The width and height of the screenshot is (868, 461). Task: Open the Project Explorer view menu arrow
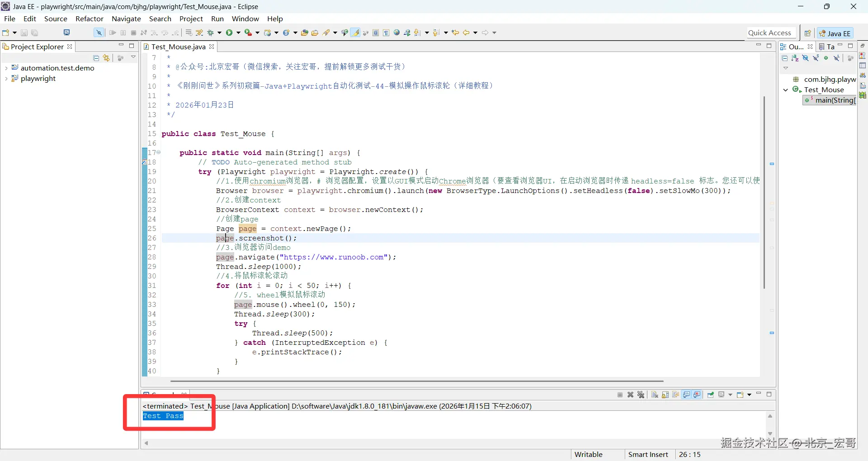coord(133,57)
